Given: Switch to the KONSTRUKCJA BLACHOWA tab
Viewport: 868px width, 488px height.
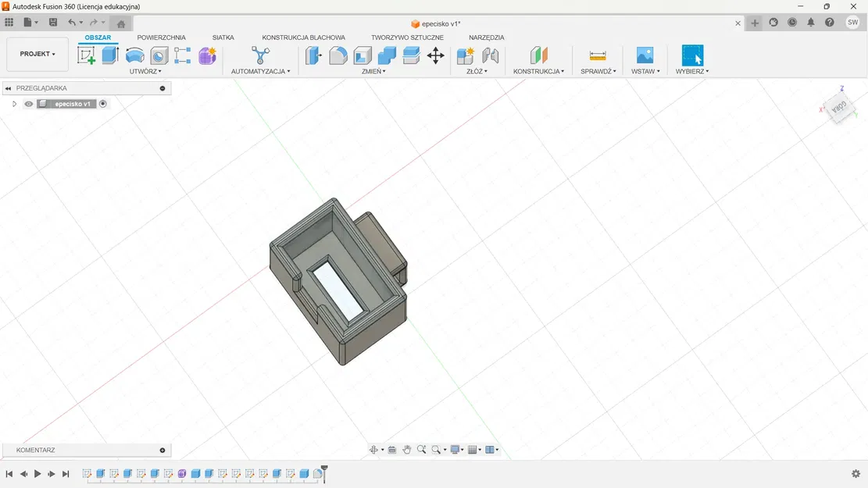Looking at the screenshot, I should 303,37.
